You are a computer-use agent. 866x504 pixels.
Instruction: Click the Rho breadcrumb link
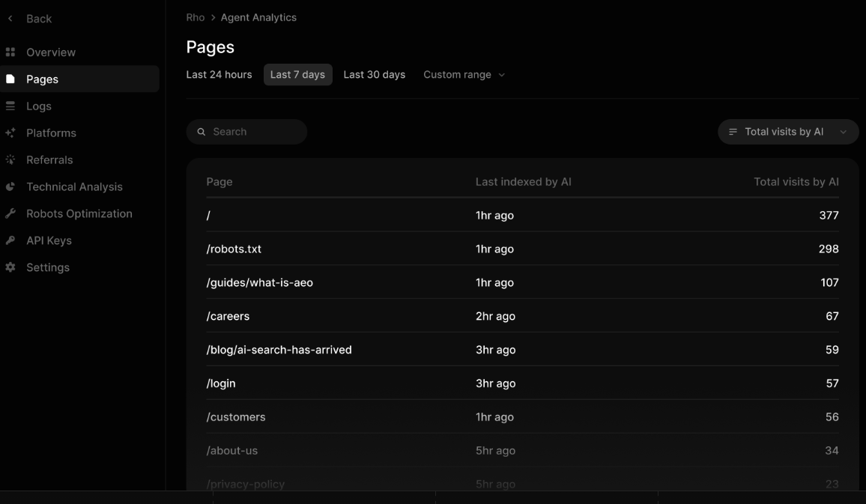[x=195, y=16]
